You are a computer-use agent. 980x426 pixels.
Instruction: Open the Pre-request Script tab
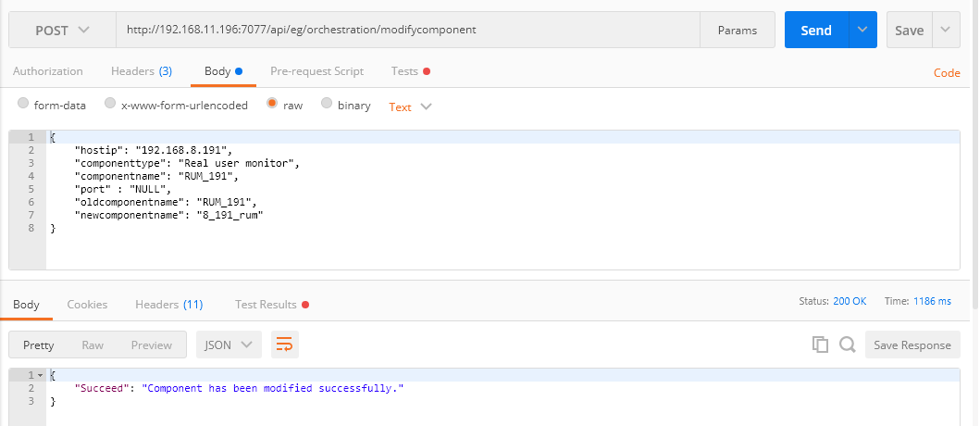316,71
